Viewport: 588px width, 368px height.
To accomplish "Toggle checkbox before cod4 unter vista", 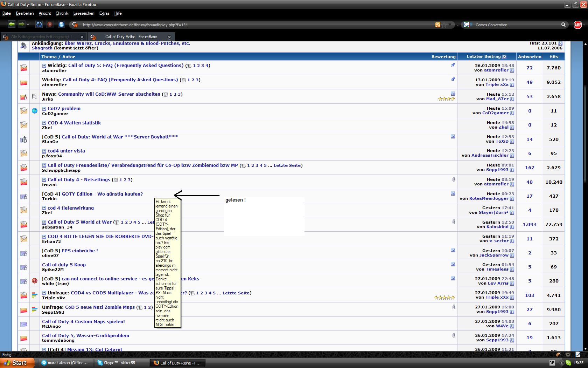I will 44,151.
